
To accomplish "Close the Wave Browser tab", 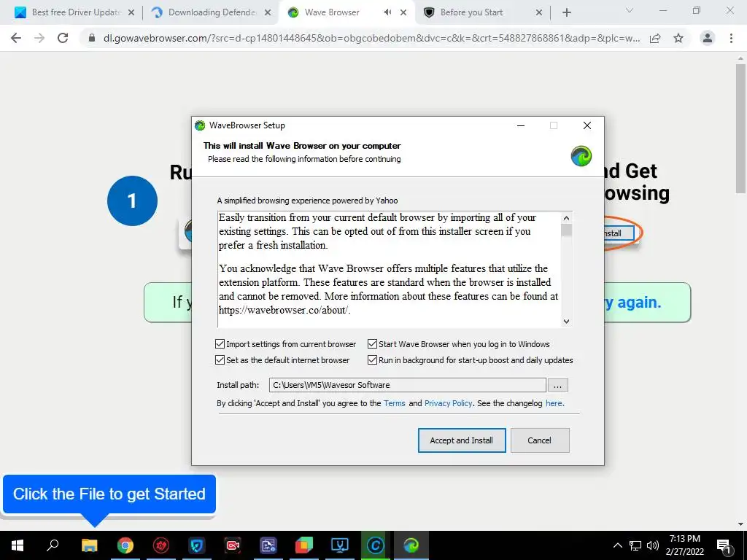I will [x=403, y=12].
